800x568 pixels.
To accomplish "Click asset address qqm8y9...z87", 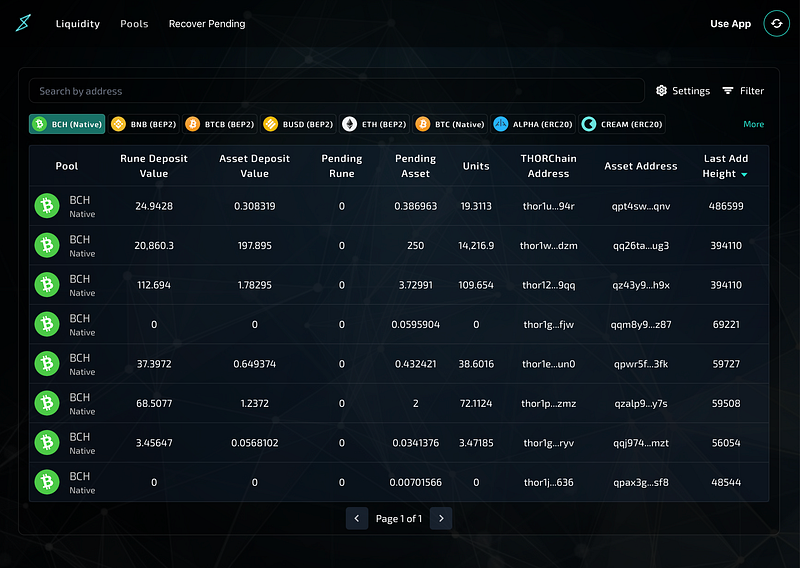I will 641,325.
